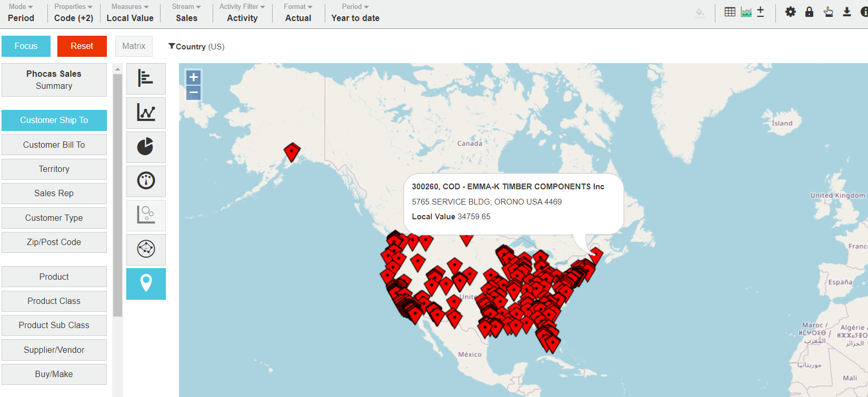Open the gear settings icon
This screenshot has width=868, height=397.
pos(790,12)
